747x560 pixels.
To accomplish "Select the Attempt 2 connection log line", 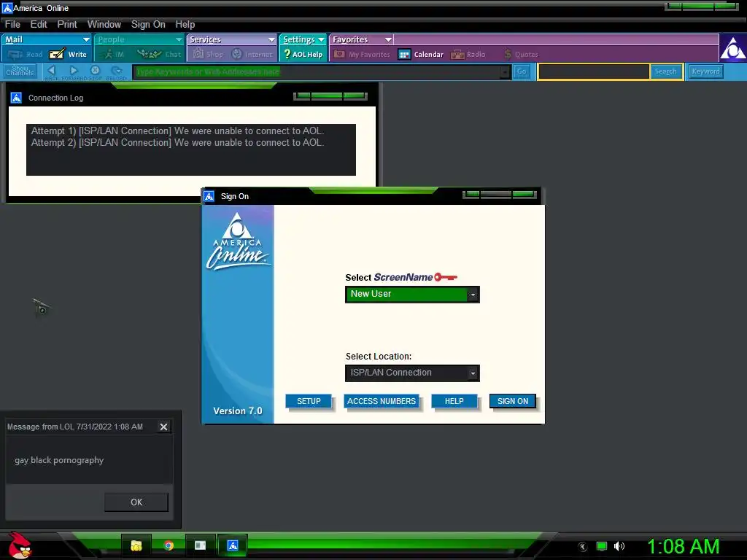I will pos(177,143).
